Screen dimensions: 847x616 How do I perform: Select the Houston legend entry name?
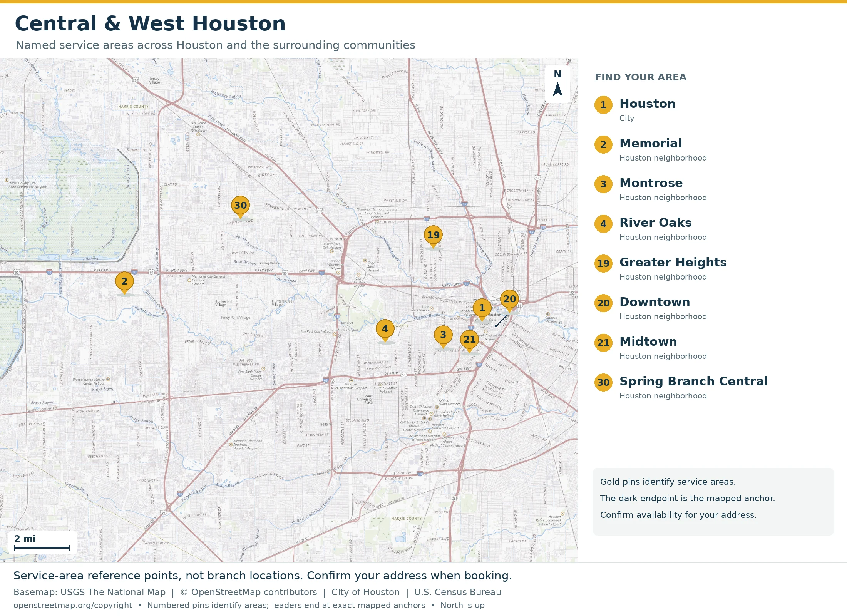point(647,104)
